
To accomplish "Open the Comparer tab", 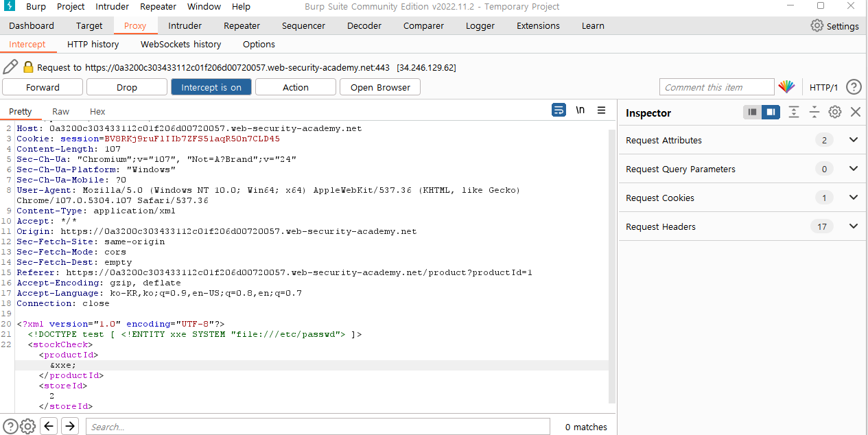I will [423, 25].
